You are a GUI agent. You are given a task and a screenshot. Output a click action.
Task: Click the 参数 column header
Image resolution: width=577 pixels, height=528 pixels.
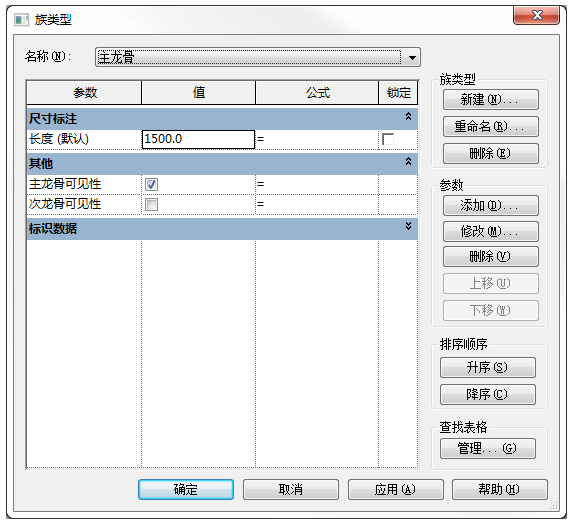pos(84,92)
